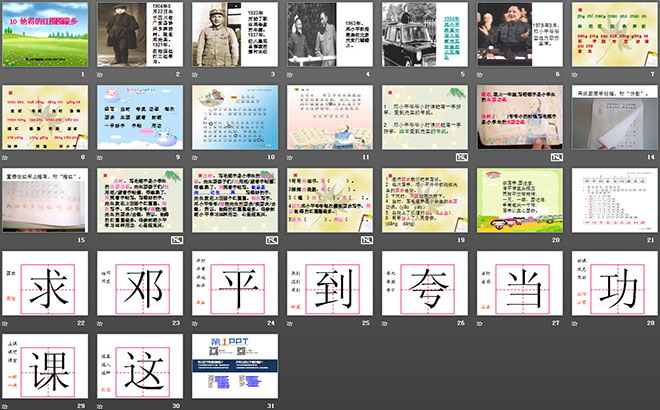660x410 pixels.
Task: Select hidden slide 18 fill-in exercise thumbnail
Action: pyautogui.click(x=330, y=200)
